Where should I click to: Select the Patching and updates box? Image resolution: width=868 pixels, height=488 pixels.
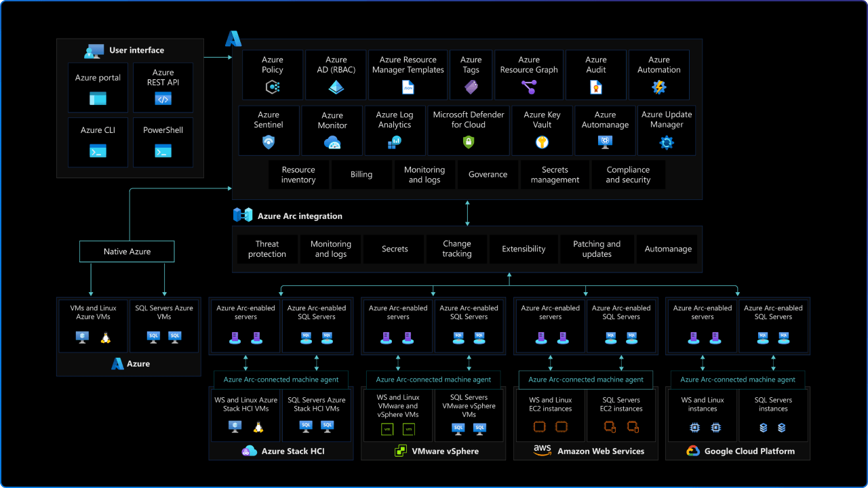(597, 249)
